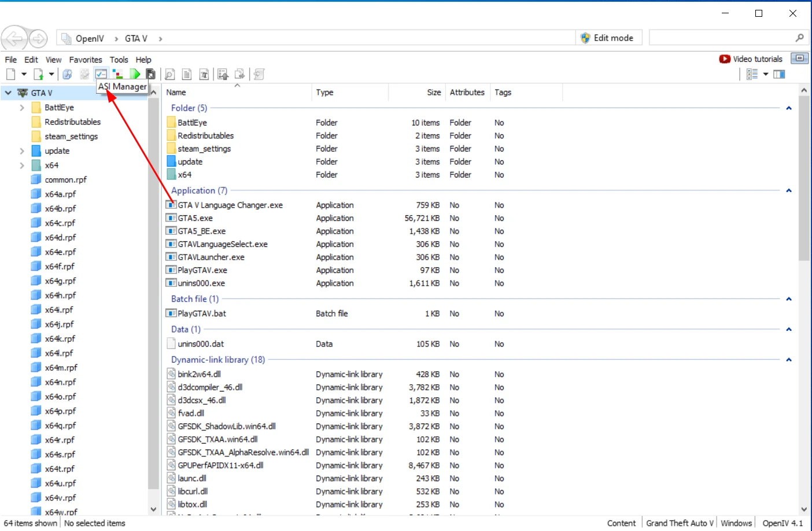Expand the x64 tree folder
The width and height of the screenshot is (812, 531).
coord(22,165)
